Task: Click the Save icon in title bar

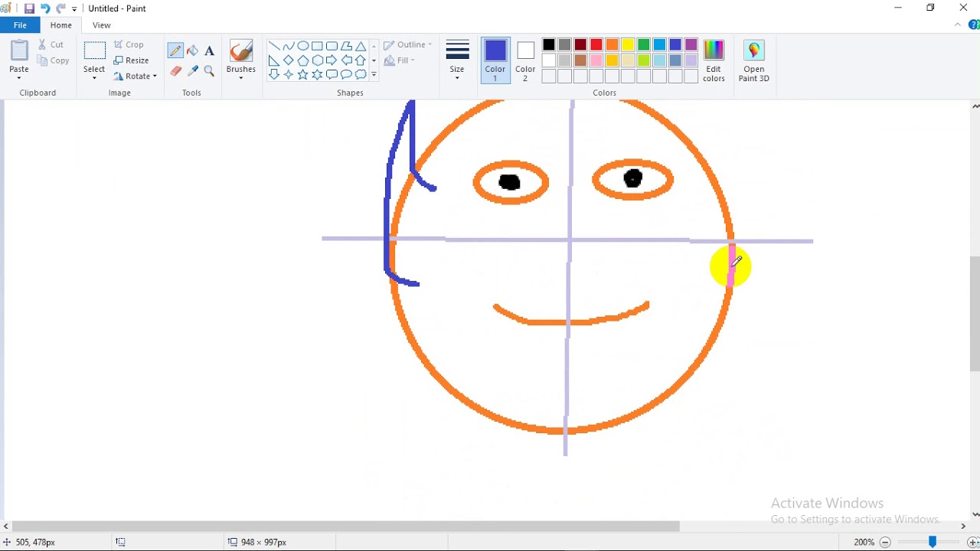Action: [29, 8]
